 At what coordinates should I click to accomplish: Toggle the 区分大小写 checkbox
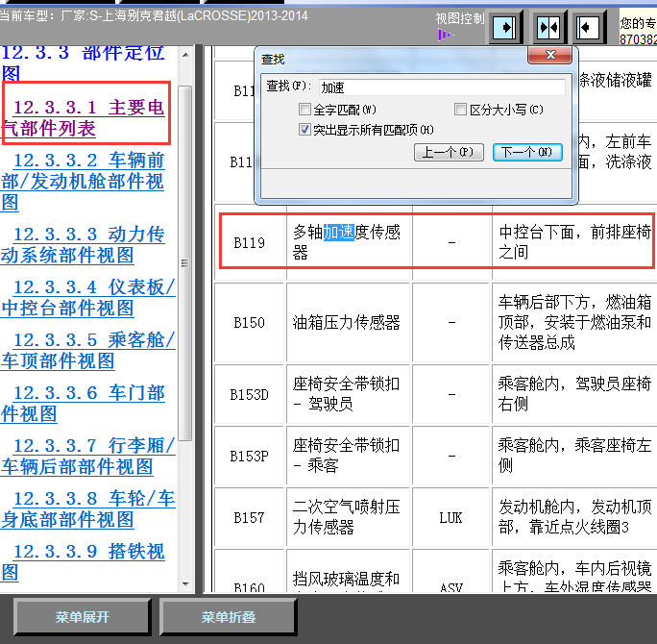pyautogui.click(x=460, y=110)
